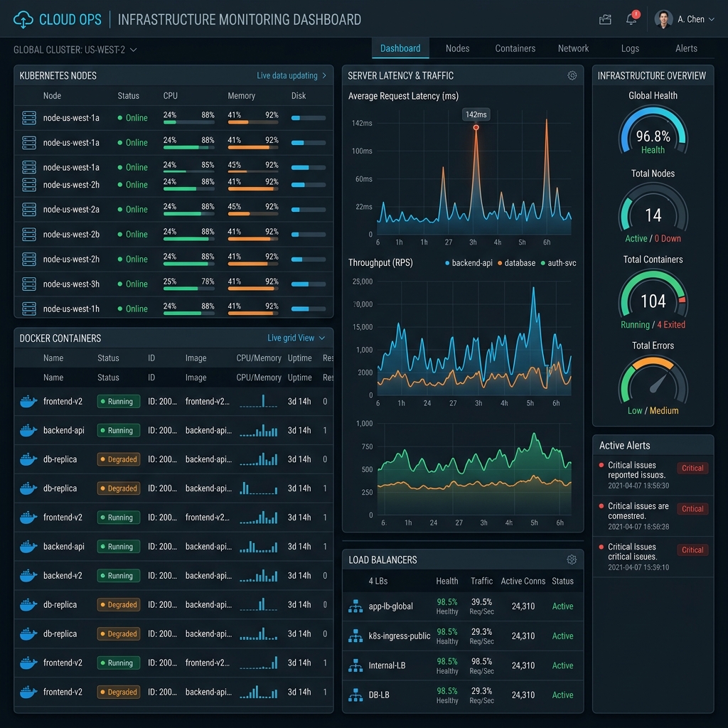The width and height of the screenshot is (728, 728).
Task: Click load balancer icon for k8s-ingress-public
Action: 355,636
